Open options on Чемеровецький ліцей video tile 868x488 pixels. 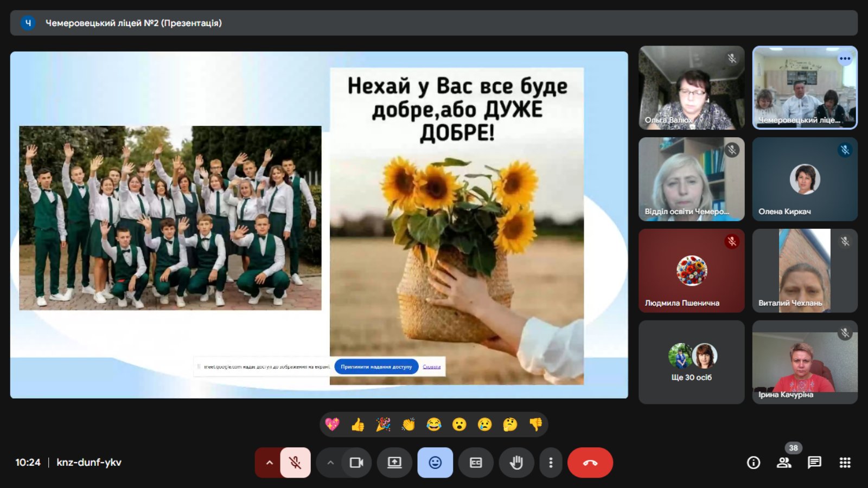(x=845, y=59)
